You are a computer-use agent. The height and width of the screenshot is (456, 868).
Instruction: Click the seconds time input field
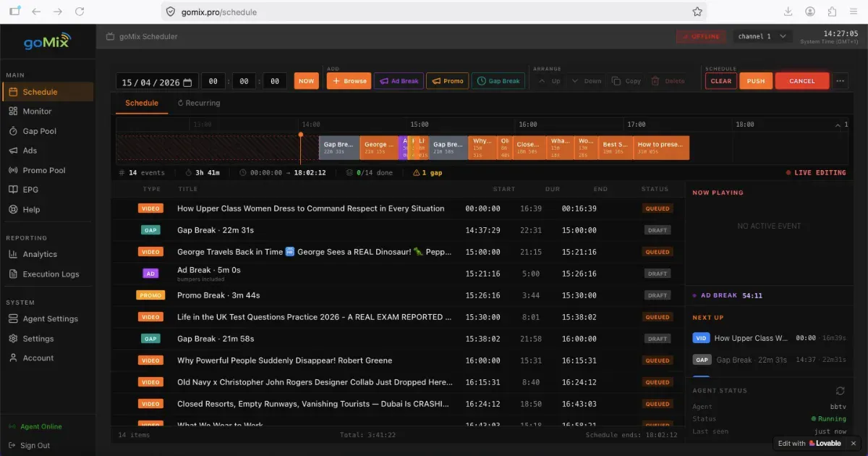(x=275, y=81)
